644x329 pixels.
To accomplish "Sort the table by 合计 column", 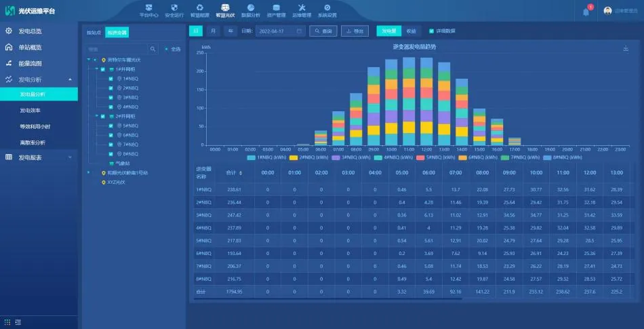I will point(241,174).
